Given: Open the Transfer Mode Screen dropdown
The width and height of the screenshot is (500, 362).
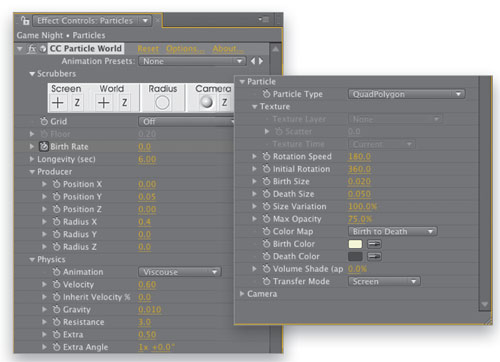Looking at the screenshot, I should tap(384, 282).
